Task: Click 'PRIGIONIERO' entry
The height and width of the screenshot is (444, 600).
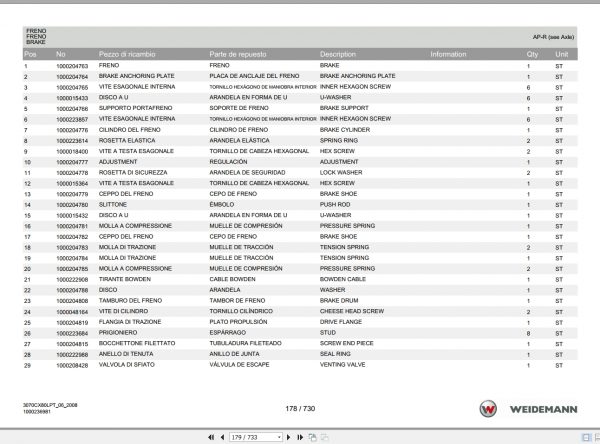Action: click(118, 333)
